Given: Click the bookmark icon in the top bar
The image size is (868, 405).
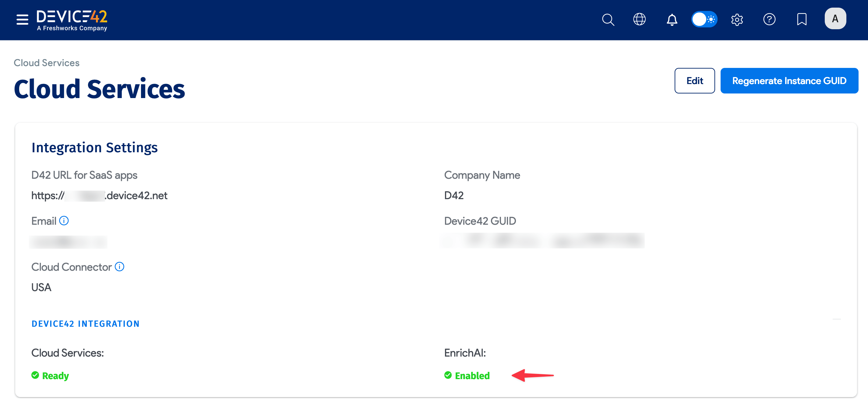Looking at the screenshot, I should (802, 19).
